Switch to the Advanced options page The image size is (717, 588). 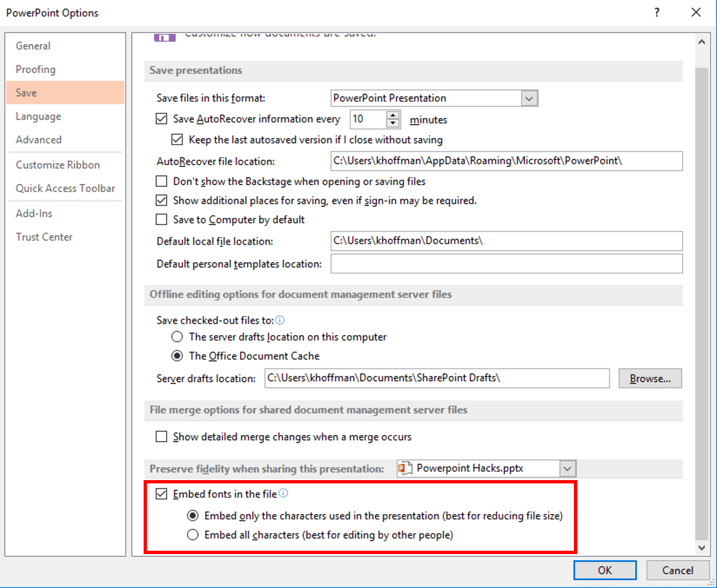(38, 140)
